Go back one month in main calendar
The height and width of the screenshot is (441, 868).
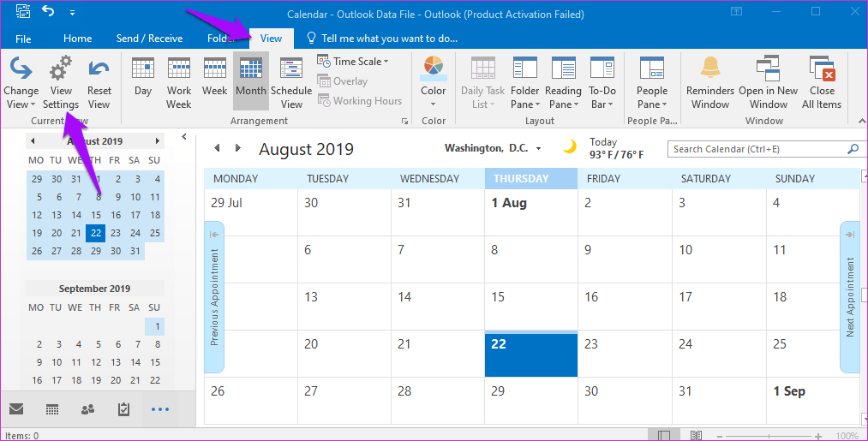click(217, 148)
